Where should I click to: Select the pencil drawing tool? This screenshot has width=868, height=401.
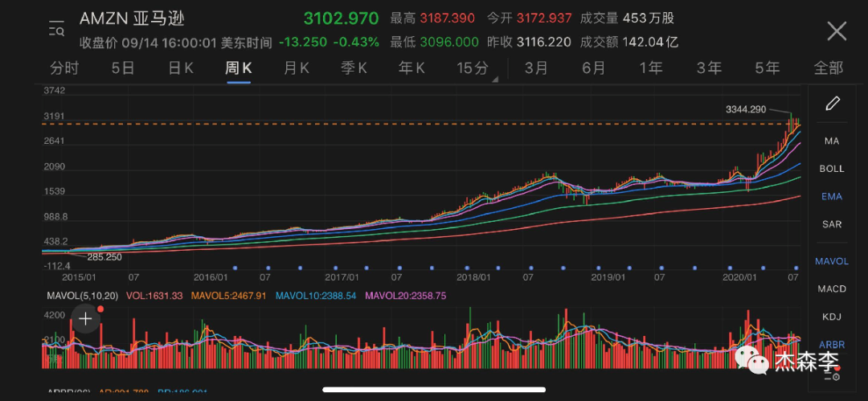(833, 104)
